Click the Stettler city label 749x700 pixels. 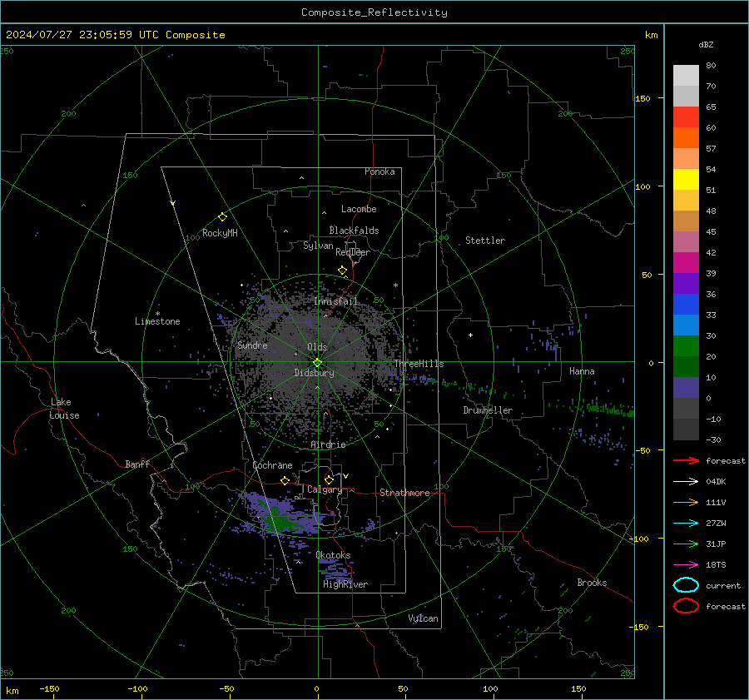click(x=485, y=241)
